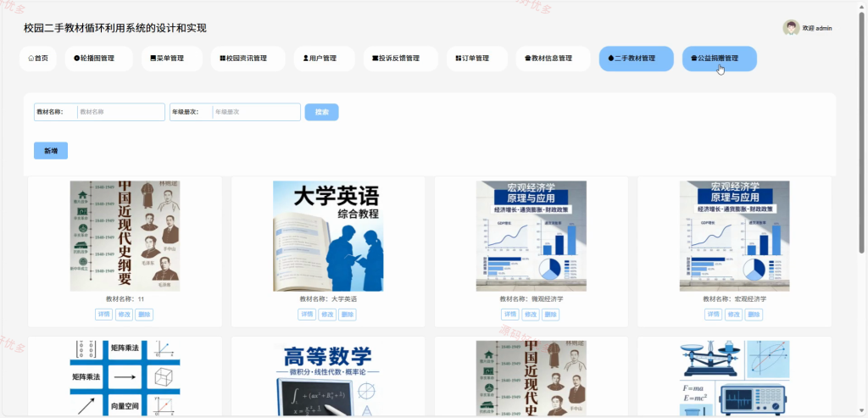868x418 pixels.
Task: Click the text 教材名称: 11
Action: point(125,299)
